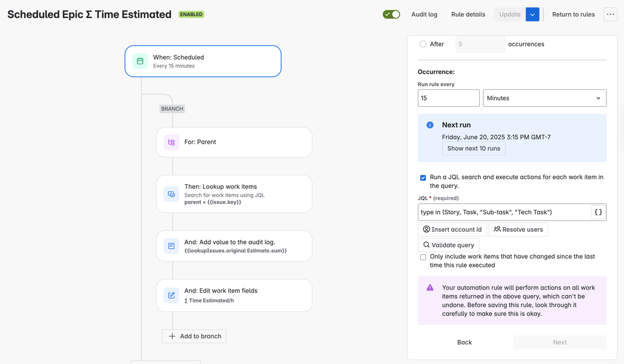Open the Audit log tab

click(424, 14)
